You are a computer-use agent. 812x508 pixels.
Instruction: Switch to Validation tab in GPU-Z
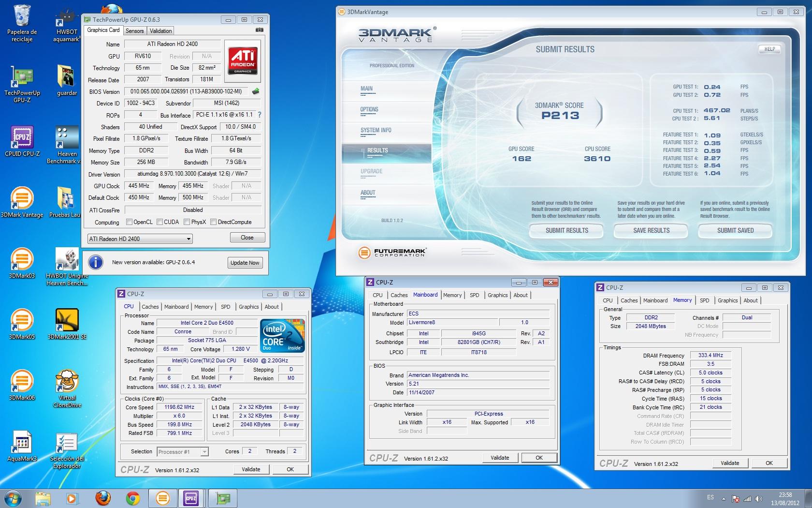point(160,30)
